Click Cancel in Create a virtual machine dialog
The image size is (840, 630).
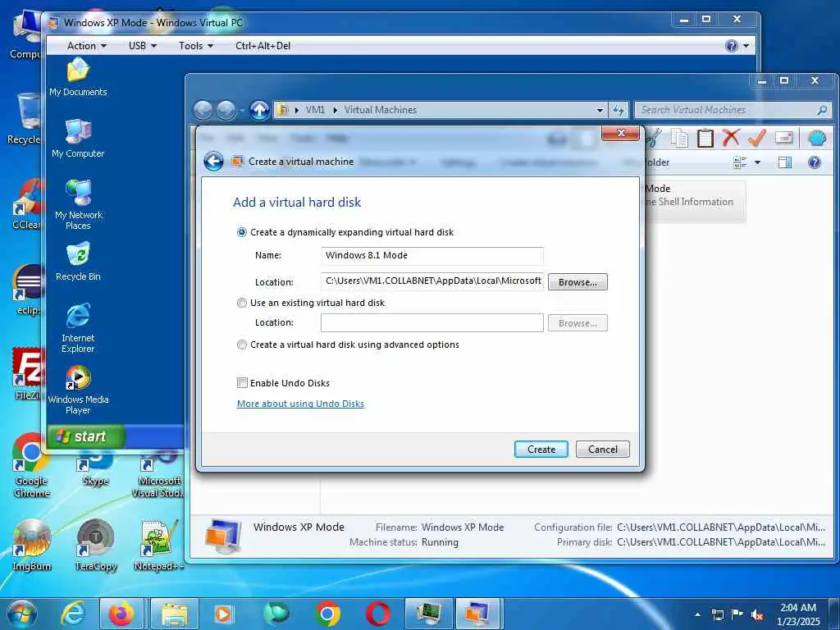[603, 450]
